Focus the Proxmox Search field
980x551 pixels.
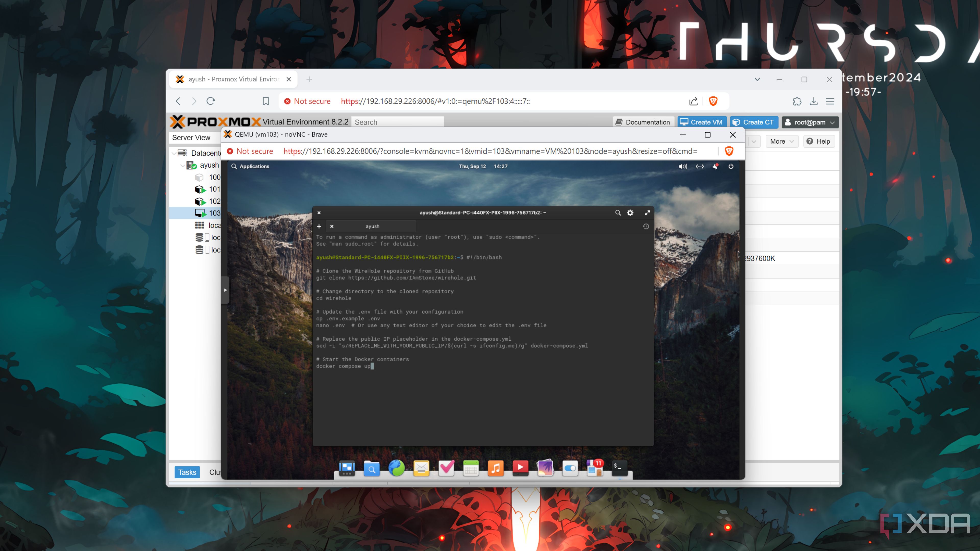tap(398, 122)
